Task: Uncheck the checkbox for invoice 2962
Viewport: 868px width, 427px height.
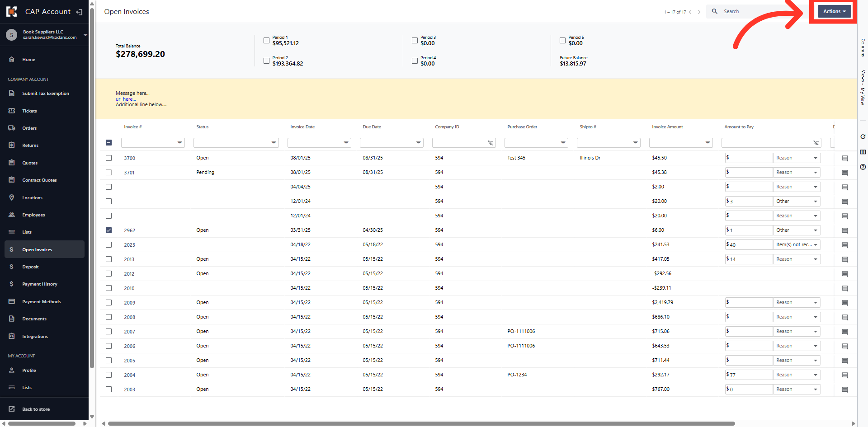Action: 108,230
